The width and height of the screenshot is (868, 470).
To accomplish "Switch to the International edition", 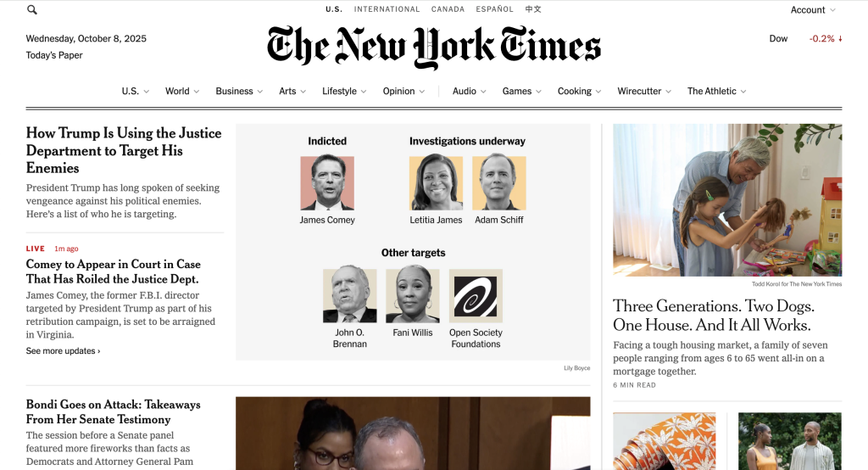I will (387, 8).
